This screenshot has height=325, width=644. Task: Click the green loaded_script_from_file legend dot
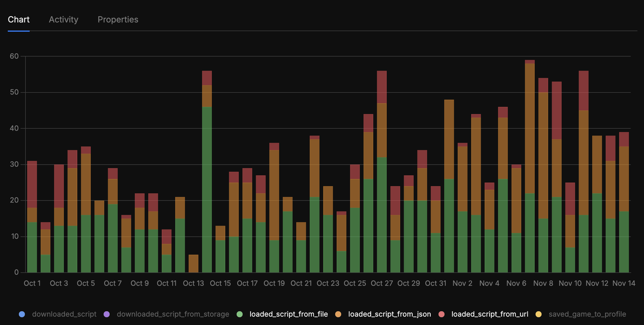pos(240,314)
